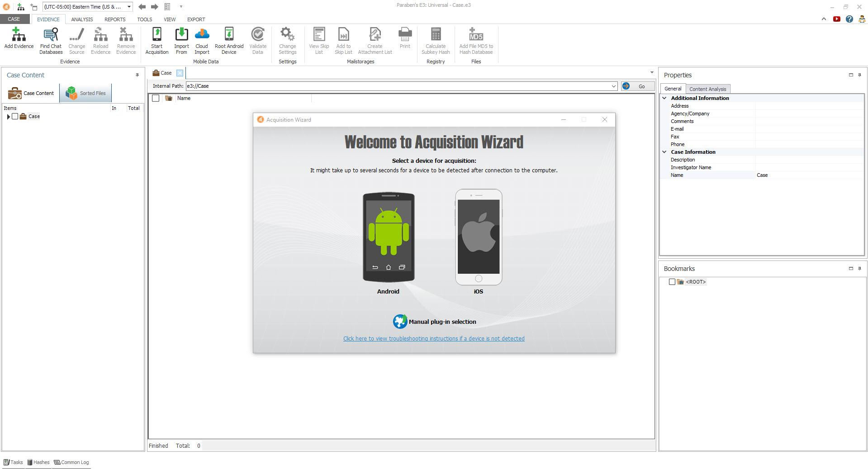Open Find Chat Databases tool
This screenshot has width=868, height=469.
coord(51,41)
